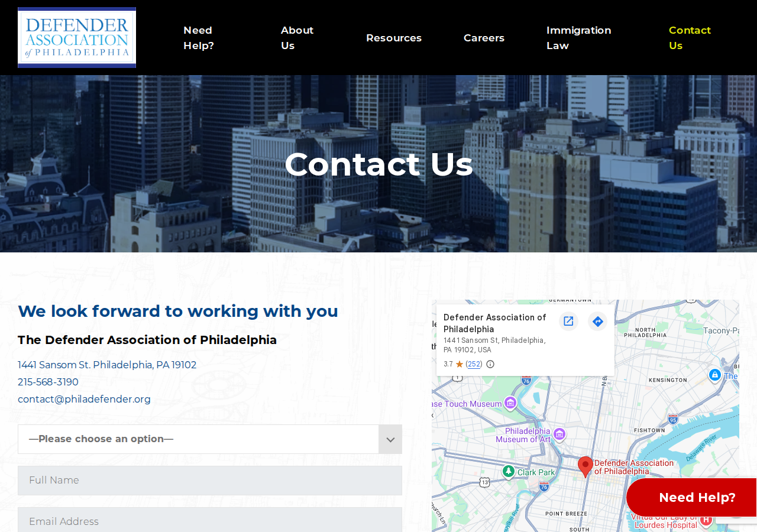Screen dimensions: 757x532
Task: Click 'The Defender Association of Philadelphia' subheading
Action: tap(147, 340)
